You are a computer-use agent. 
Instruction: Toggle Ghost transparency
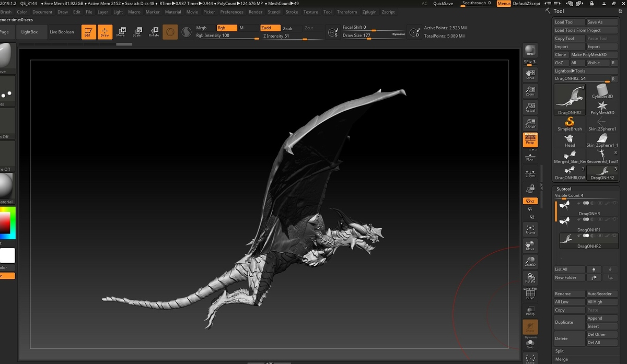tap(530, 327)
